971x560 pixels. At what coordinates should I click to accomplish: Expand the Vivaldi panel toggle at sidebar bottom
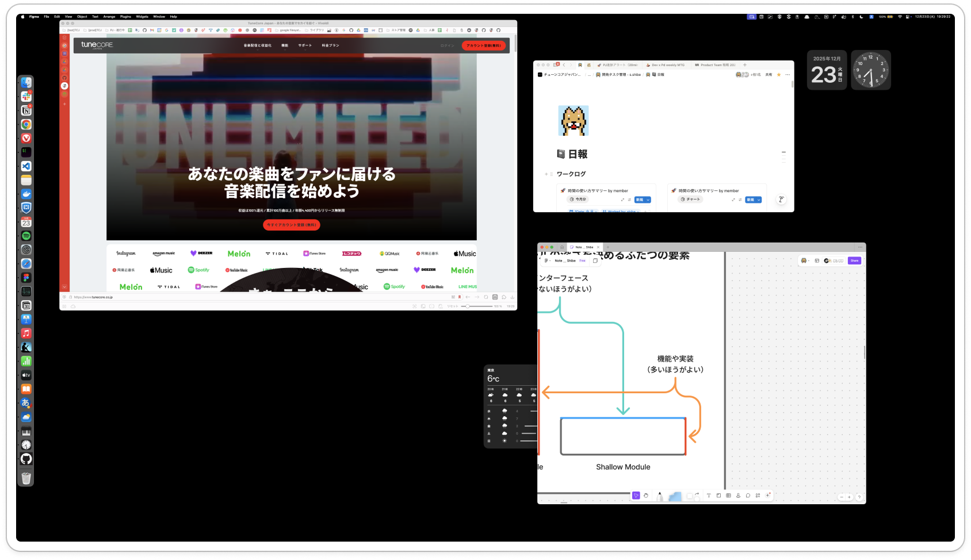(64, 287)
